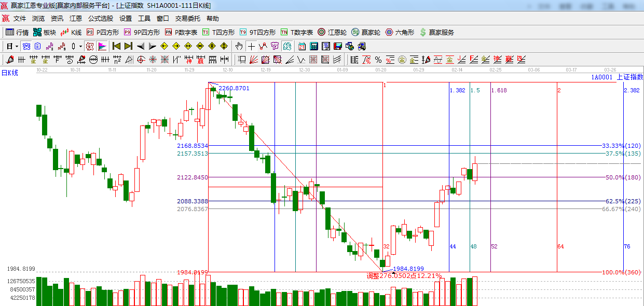Click the red floppy disk save icon

click(338, 46)
